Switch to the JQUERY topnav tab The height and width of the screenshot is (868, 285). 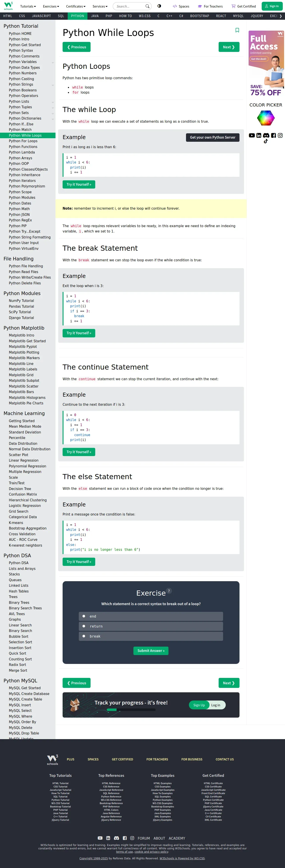point(257,16)
